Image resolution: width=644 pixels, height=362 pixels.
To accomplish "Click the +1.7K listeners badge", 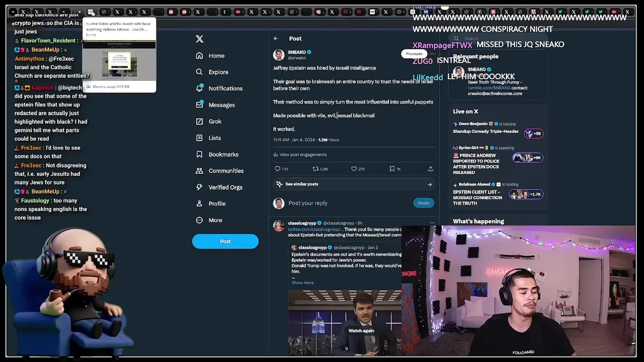I will coord(526,194).
